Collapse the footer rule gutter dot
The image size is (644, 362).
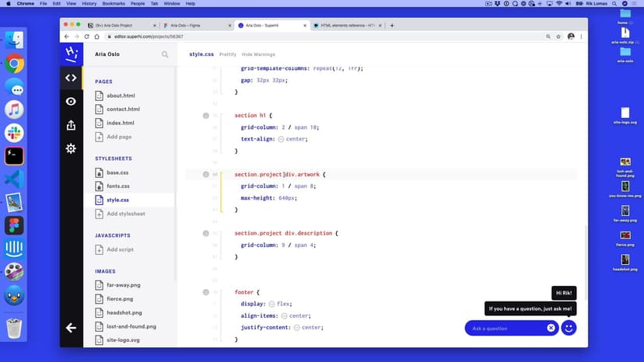click(x=206, y=292)
